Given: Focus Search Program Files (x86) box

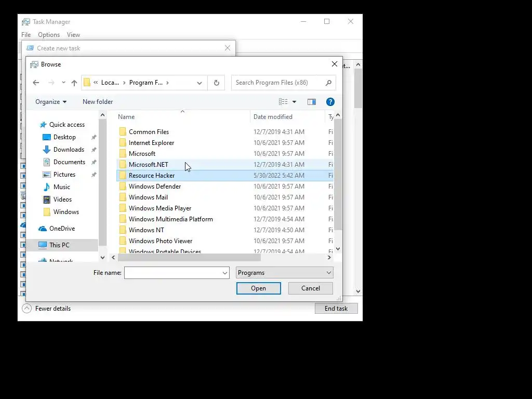Looking at the screenshot, I should point(278,83).
